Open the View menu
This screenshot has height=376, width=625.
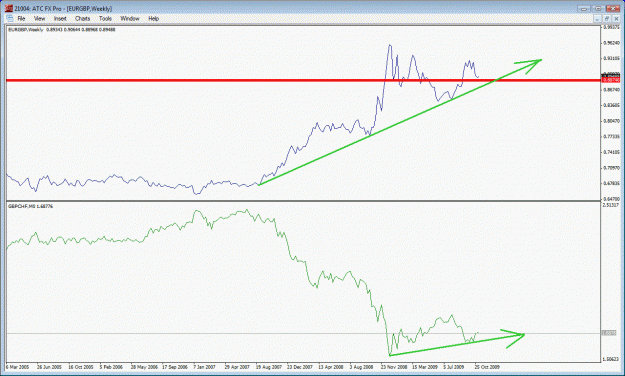click(39, 18)
